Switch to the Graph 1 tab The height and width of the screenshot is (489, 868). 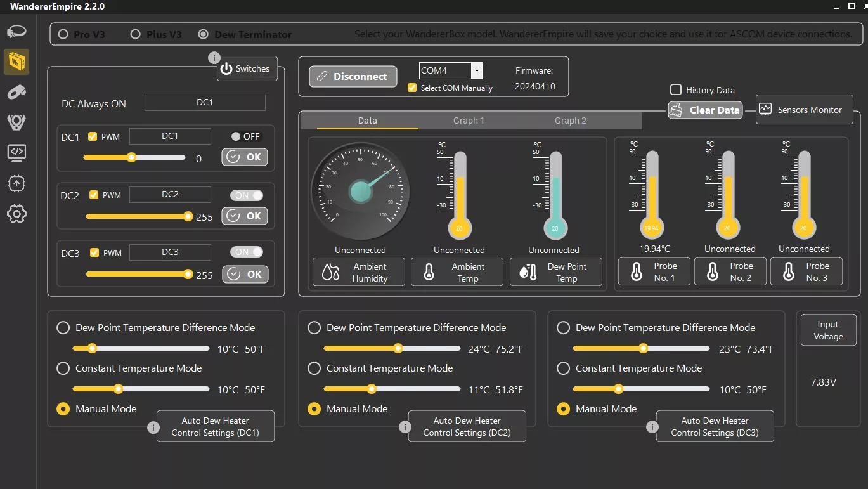click(x=469, y=121)
